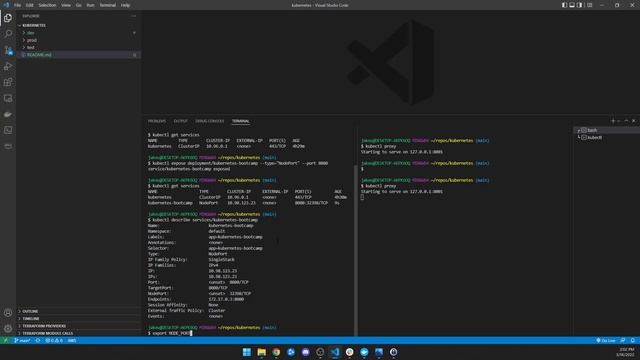Screen dimensions: 640x360
Task: Open the Docker view in the activity bar
Action: [x=8, y=114]
